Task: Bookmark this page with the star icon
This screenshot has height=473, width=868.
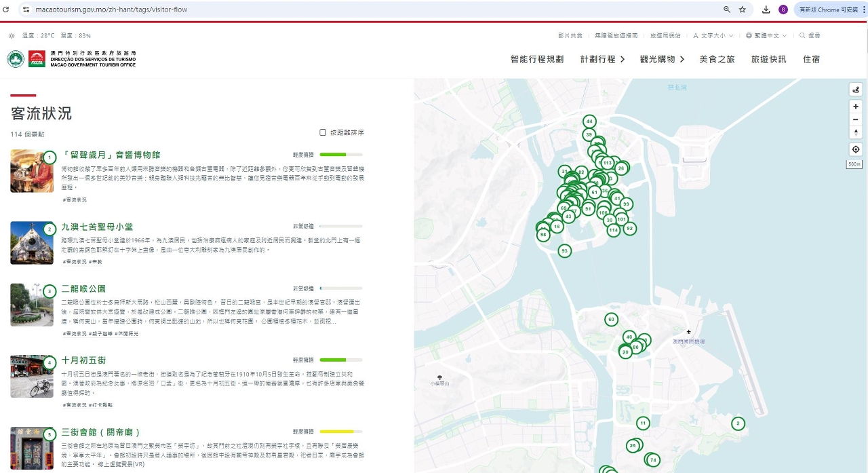Action: click(743, 10)
